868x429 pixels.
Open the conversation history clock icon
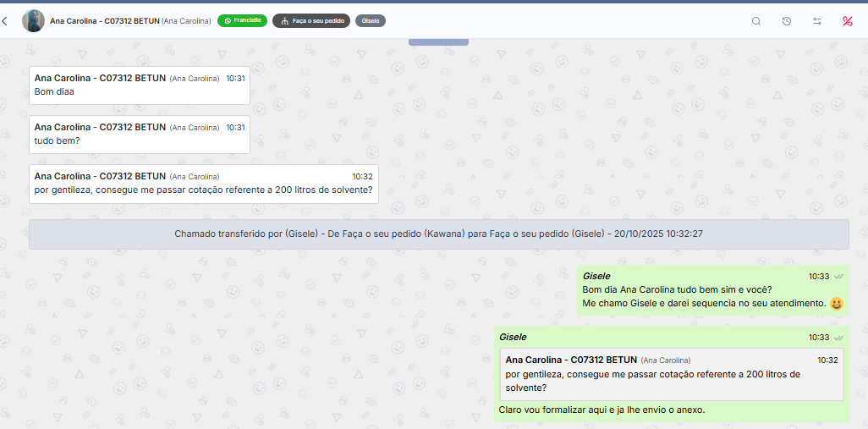click(787, 21)
